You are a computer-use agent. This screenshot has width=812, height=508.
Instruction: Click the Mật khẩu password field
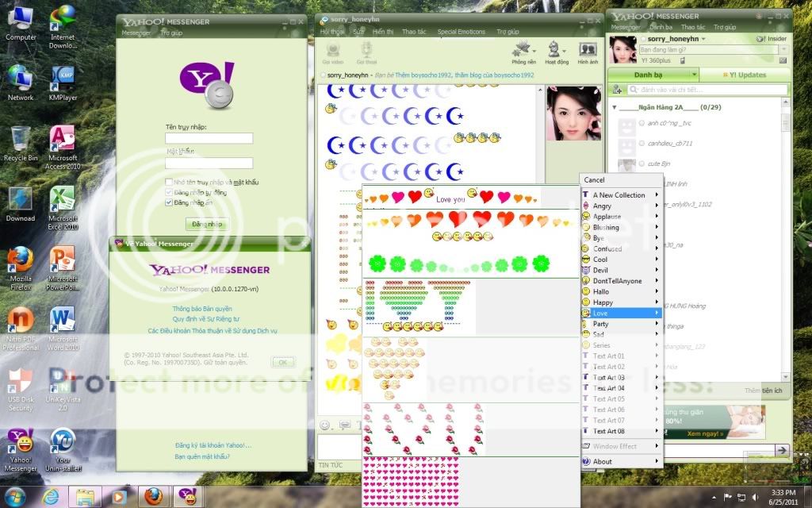click(x=209, y=163)
